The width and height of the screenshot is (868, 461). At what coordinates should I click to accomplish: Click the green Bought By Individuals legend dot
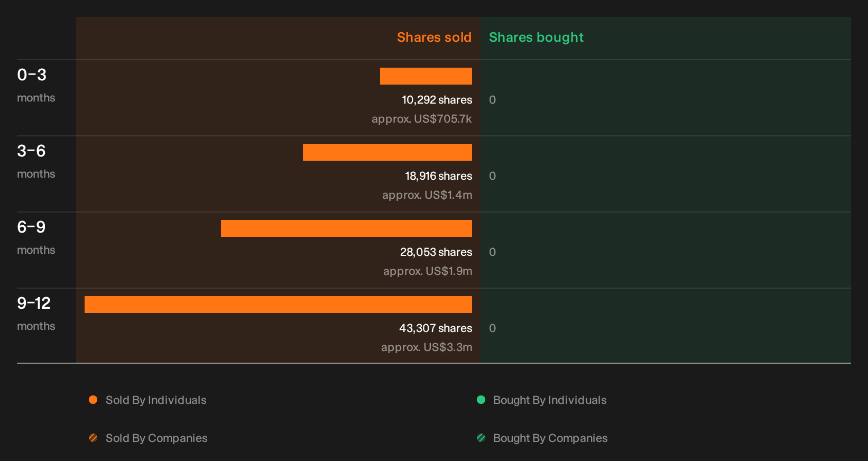point(481,400)
